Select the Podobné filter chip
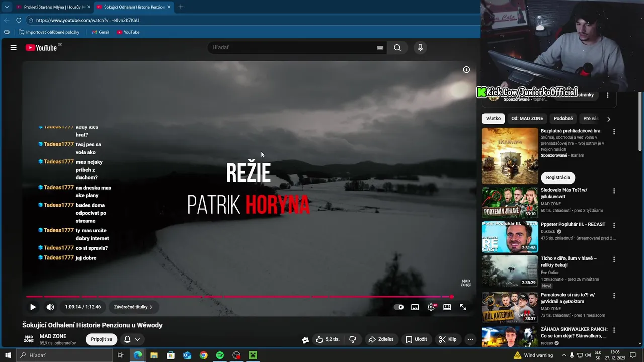This screenshot has height=362, width=644. point(563,119)
